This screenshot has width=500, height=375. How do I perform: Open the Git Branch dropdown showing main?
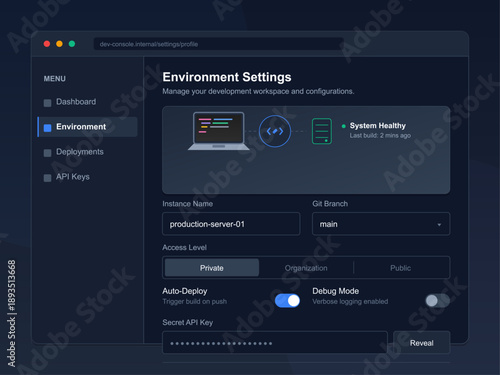click(381, 224)
